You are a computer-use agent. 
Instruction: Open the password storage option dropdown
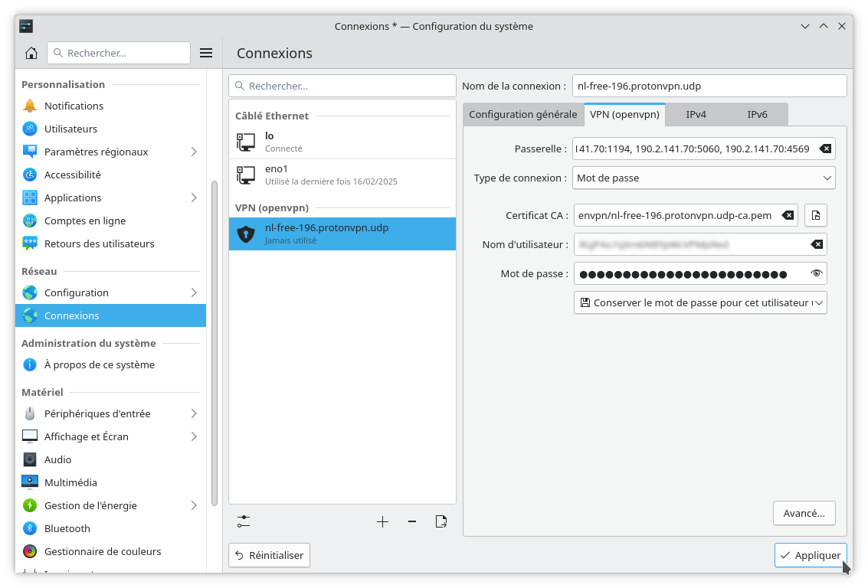click(x=700, y=302)
